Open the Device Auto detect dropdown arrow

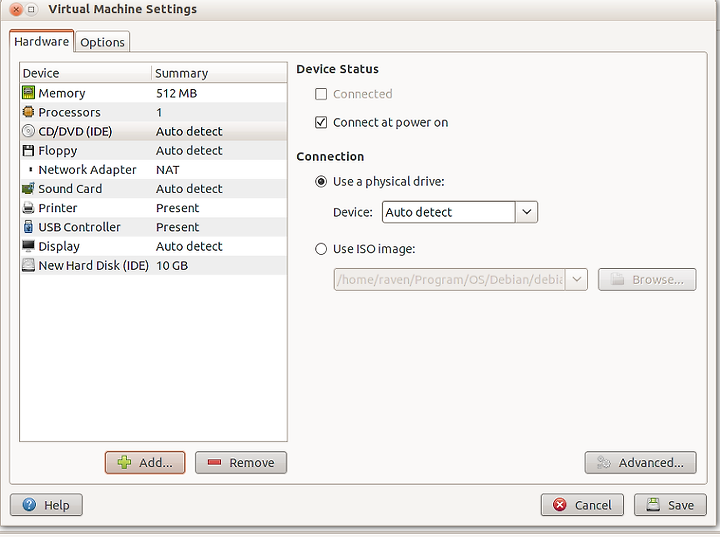(x=527, y=212)
